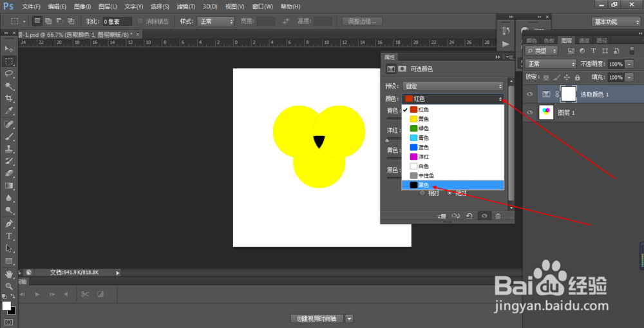The height and width of the screenshot is (328, 644).
Task: Select the Pen tool
Action: (x=8, y=224)
